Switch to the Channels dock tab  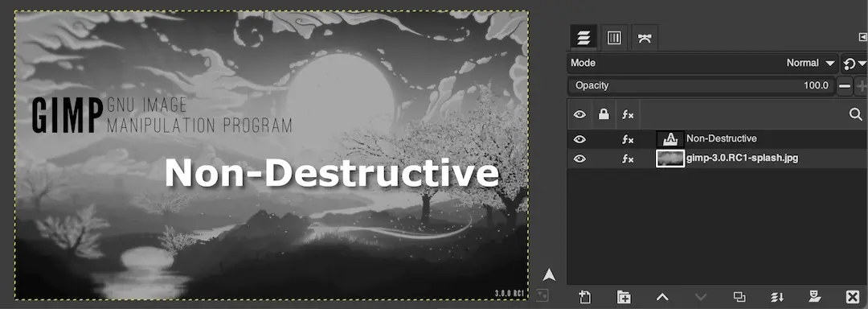[614, 38]
